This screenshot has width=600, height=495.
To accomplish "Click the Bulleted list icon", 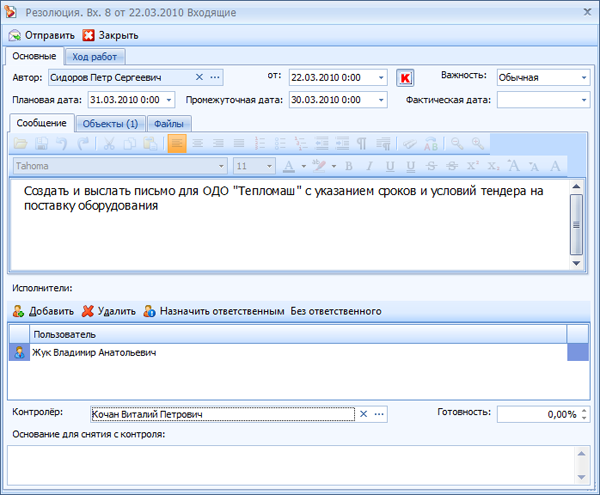I will tap(280, 143).
